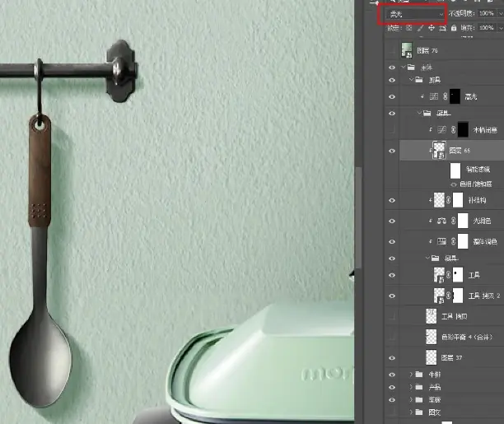Select the white mask of 整体调色
The width and height of the screenshot is (504, 424).
click(463, 241)
